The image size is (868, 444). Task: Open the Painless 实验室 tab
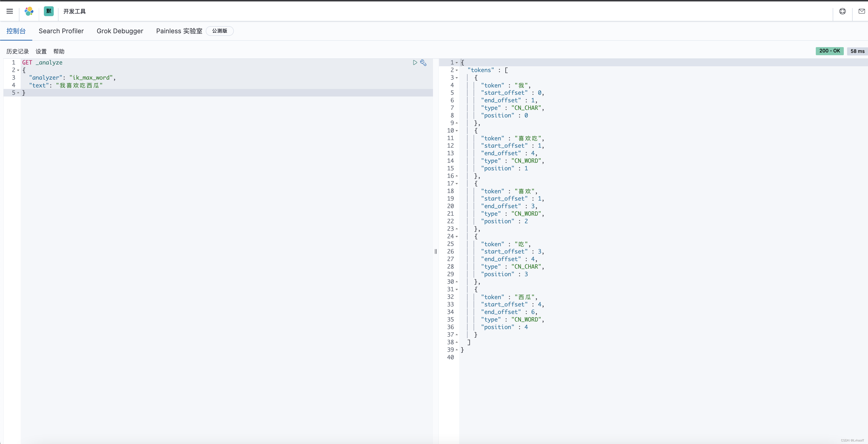point(179,31)
